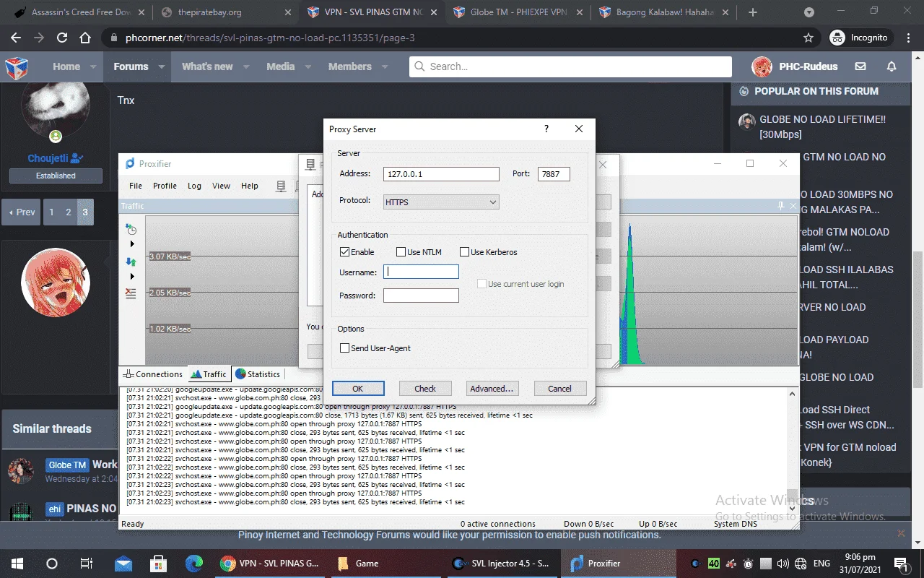This screenshot has width=924, height=578.
Task: Bookmark this page with the star icon
Action: coord(808,38)
